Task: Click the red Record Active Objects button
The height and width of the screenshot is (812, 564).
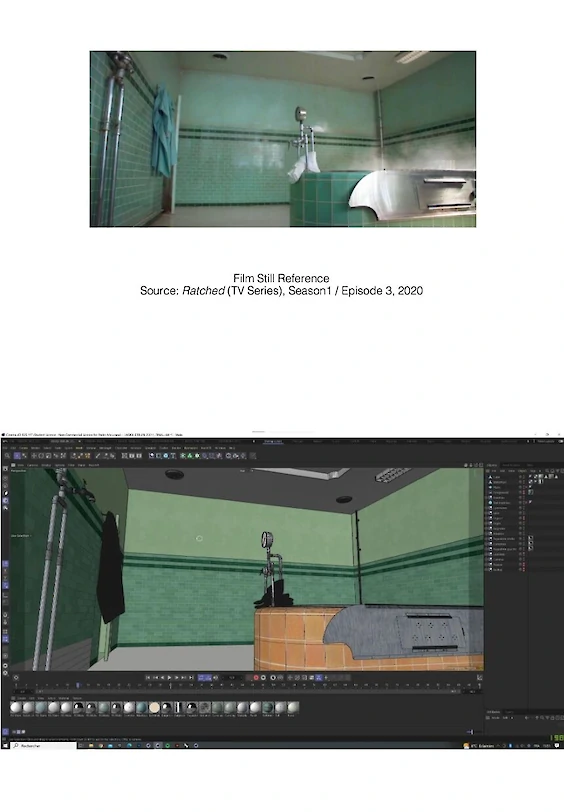Action: click(256, 677)
